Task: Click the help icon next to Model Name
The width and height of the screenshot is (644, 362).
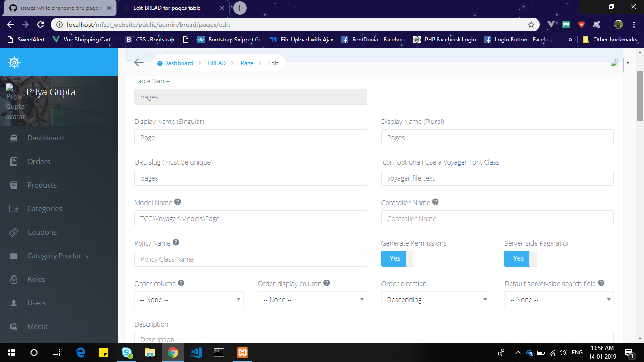Action: click(178, 201)
